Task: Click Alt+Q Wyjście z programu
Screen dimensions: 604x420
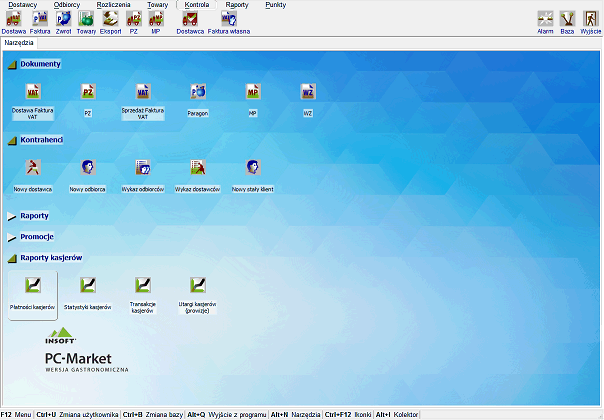Action: pyautogui.click(x=227, y=415)
